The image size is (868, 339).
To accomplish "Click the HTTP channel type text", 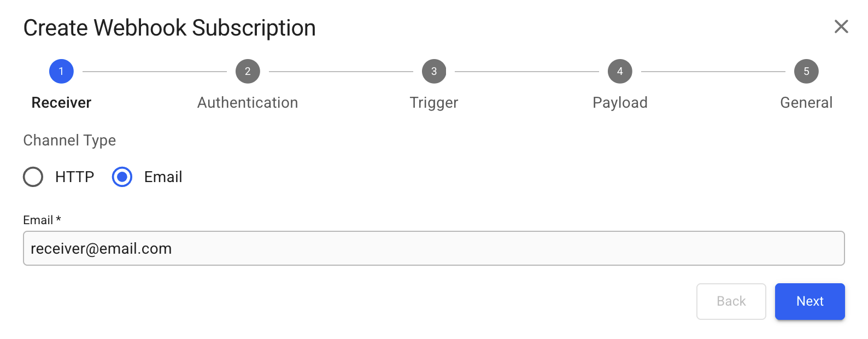I will (x=75, y=177).
